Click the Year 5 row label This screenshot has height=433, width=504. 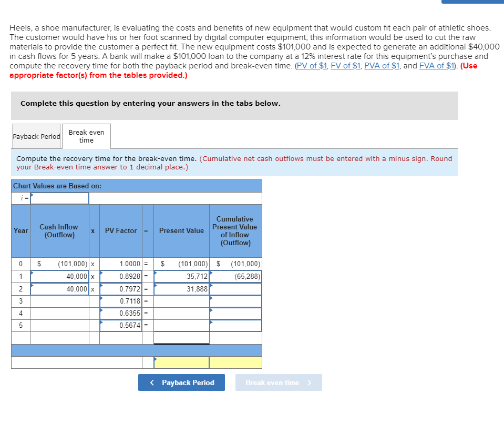point(20,326)
